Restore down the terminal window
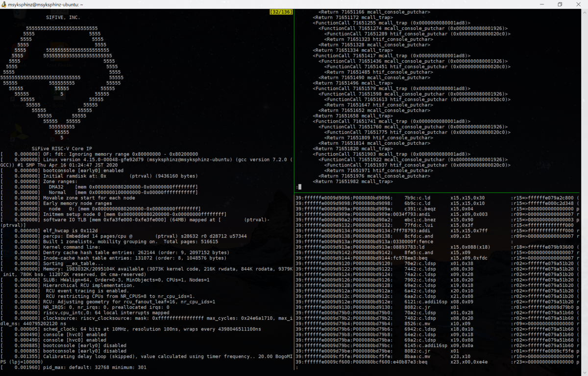 [x=560, y=4]
